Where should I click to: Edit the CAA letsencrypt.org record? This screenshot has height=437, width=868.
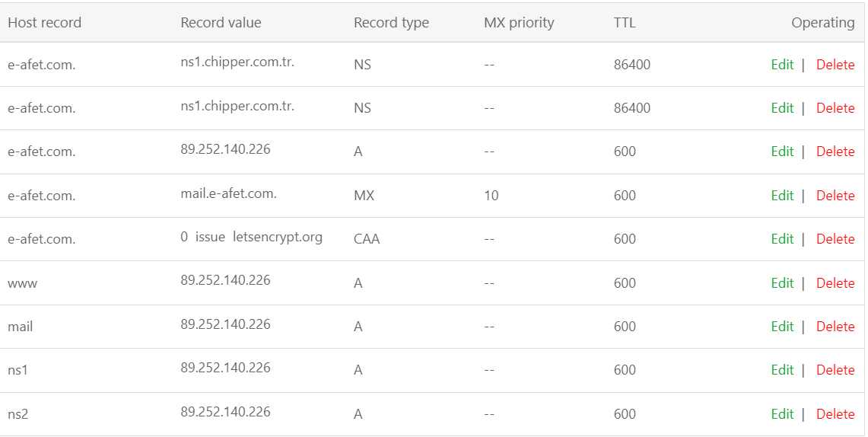tap(782, 239)
